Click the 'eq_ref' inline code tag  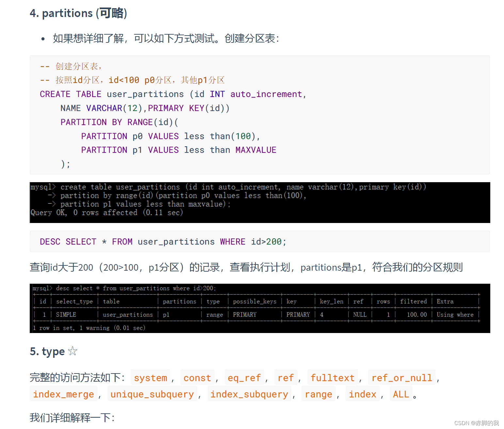(x=244, y=378)
